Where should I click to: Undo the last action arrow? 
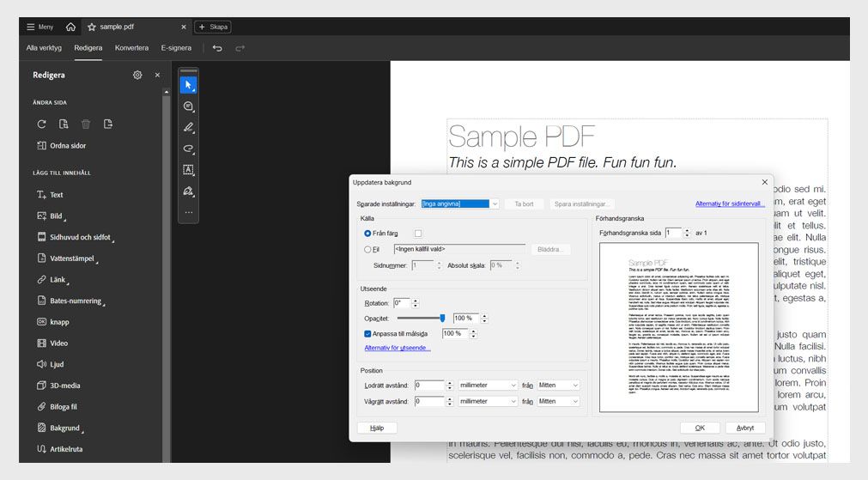[217, 48]
